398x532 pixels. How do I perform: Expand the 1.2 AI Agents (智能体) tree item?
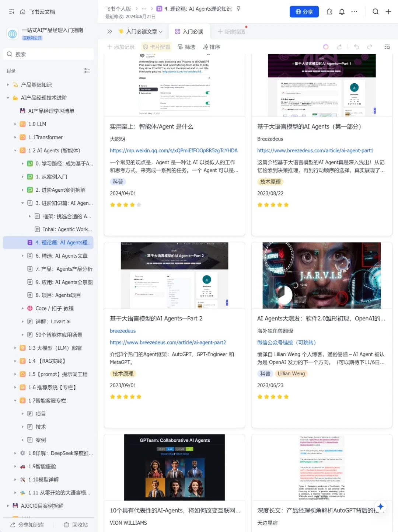(15, 150)
